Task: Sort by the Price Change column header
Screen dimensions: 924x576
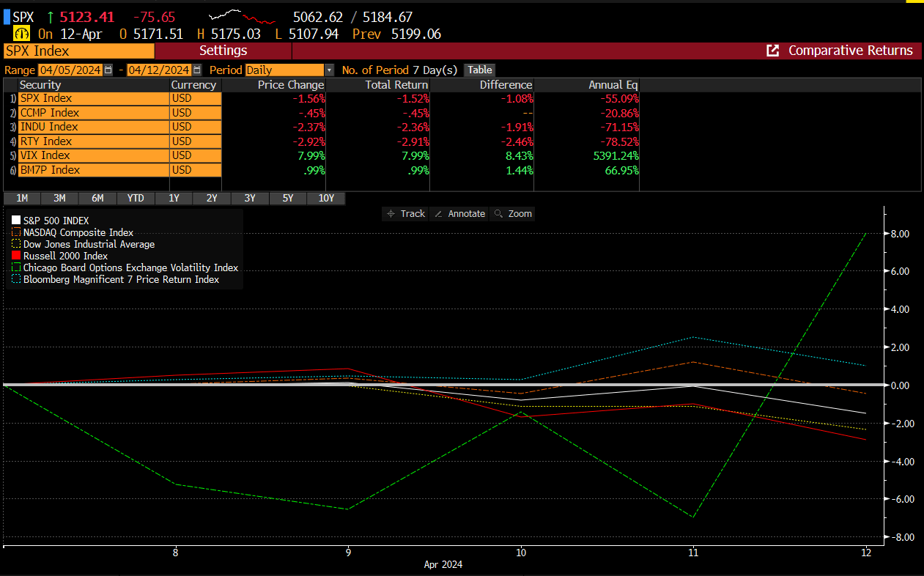Action: 273,85
